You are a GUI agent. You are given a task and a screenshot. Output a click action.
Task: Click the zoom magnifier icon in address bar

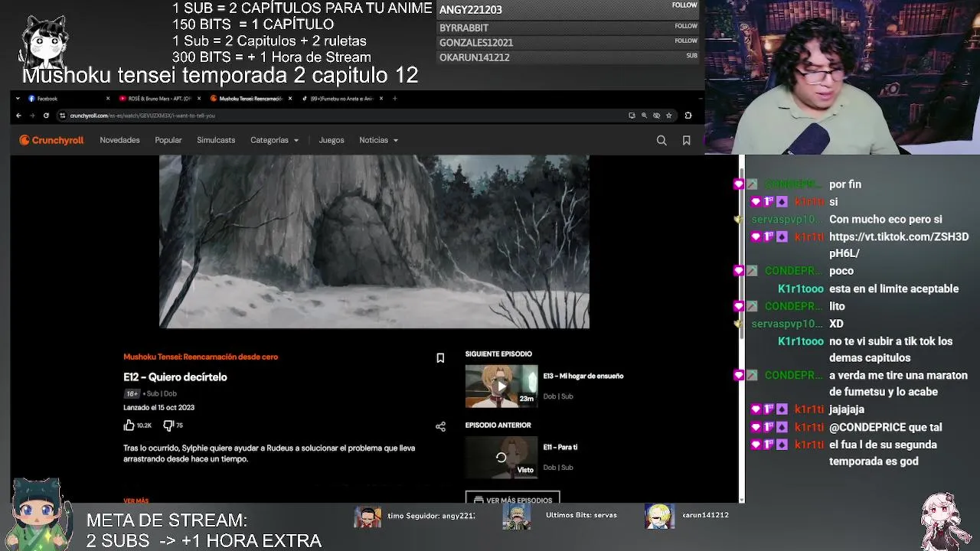point(644,116)
